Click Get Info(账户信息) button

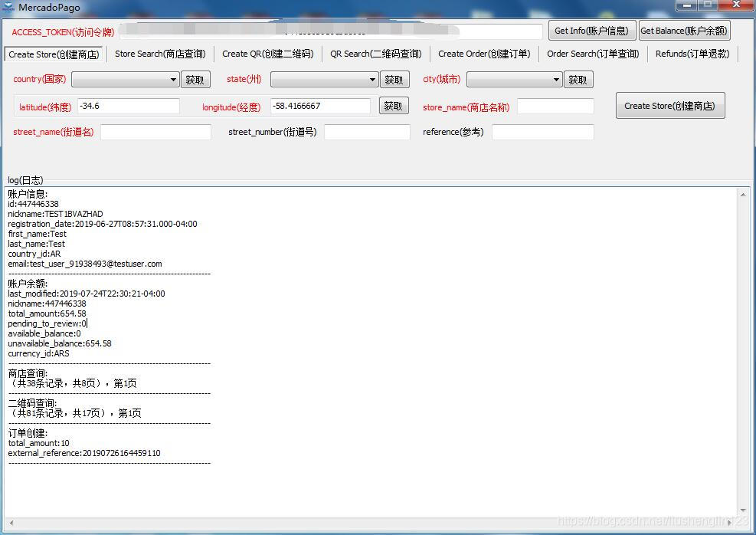(x=592, y=31)
